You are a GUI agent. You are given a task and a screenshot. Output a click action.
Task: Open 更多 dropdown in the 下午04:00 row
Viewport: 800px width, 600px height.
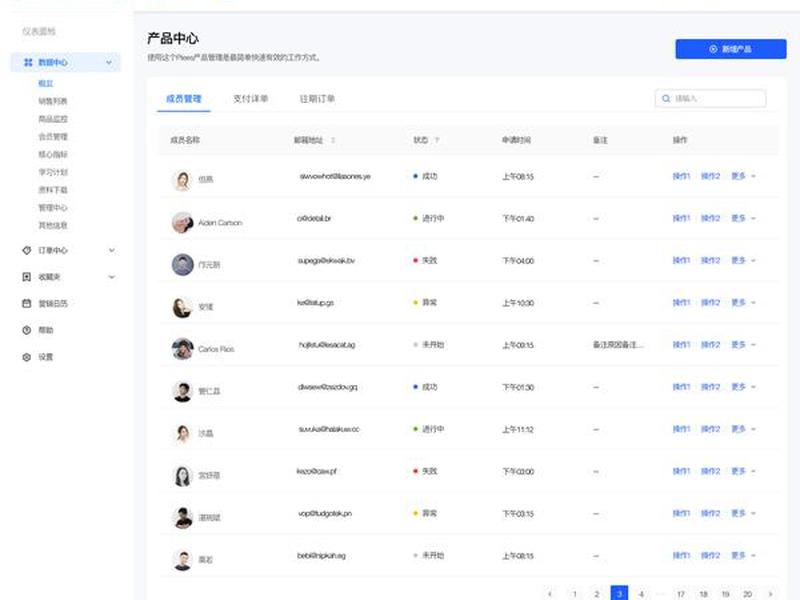pos(743,260)
